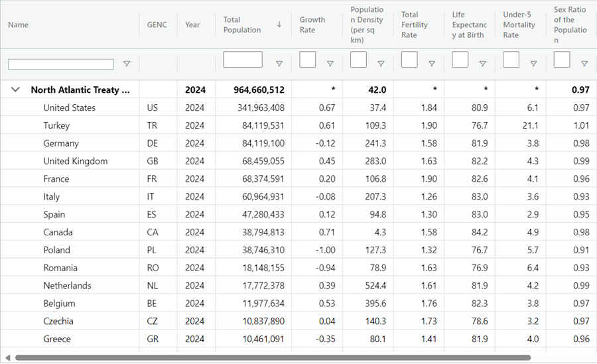This screenshot has height=364, width=597.
Task: Click Belgium's growth rate 0.53
Action: [x=326, y=304]
